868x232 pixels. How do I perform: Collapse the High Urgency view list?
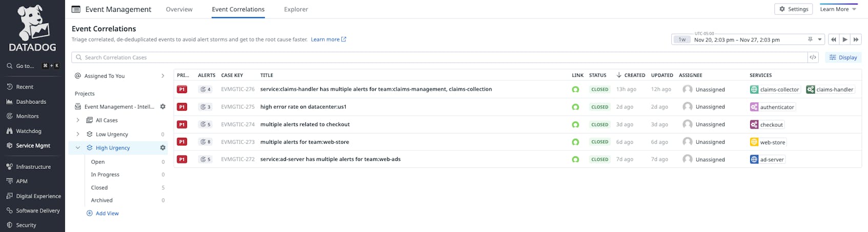pos(78,148)
